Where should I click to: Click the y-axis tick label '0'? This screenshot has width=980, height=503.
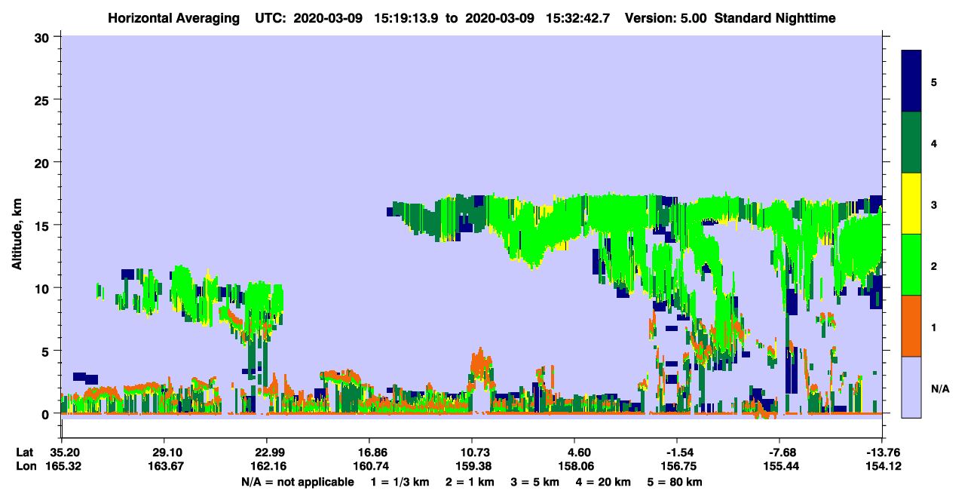[x=47, y=414]
